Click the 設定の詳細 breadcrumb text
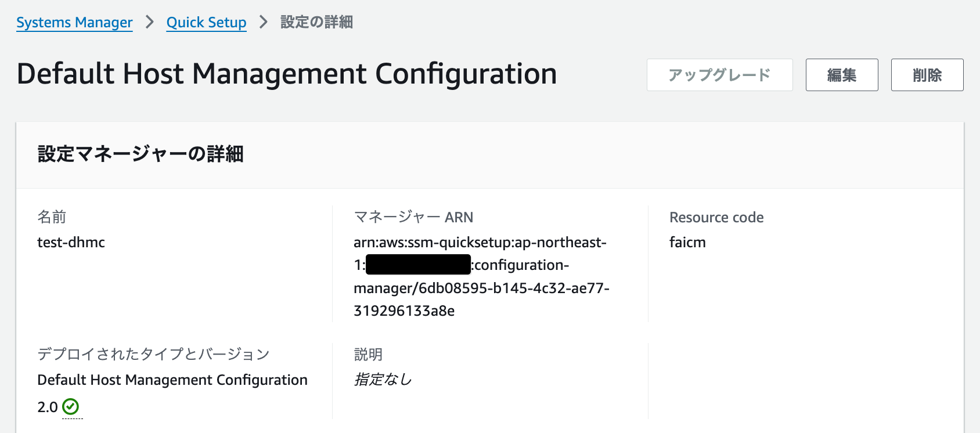Screen dimensions: 980x433 coord(316,22)
